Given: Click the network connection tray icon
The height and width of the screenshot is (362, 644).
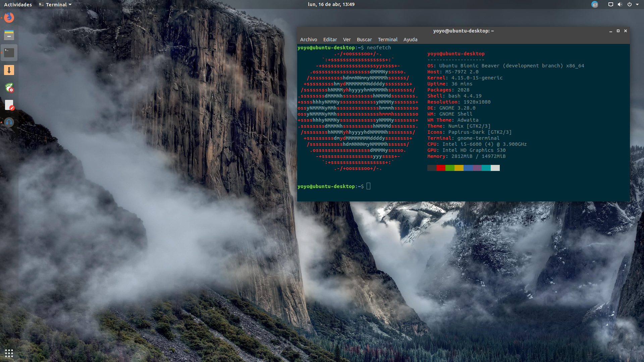Looking at the screenshot, I should [611, 4].
